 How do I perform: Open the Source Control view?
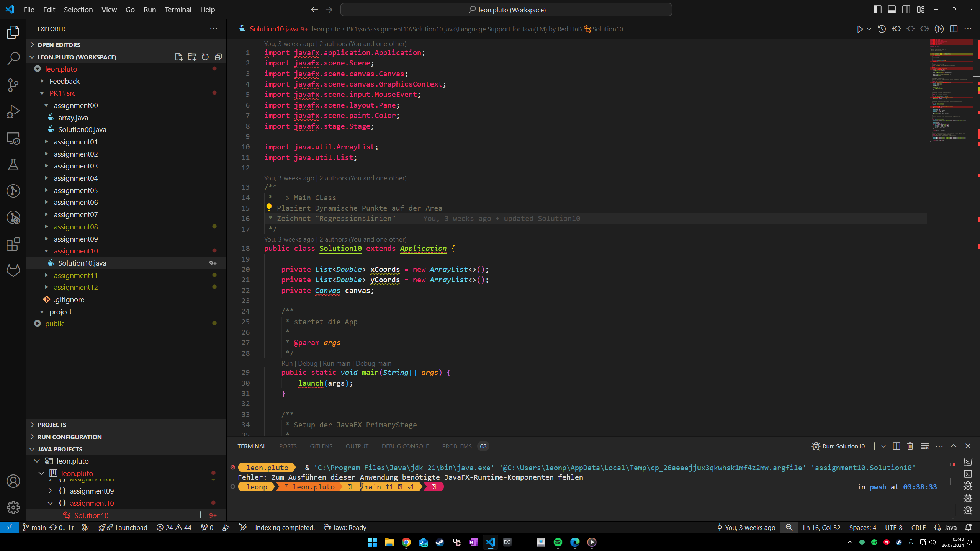coord(13,85)
